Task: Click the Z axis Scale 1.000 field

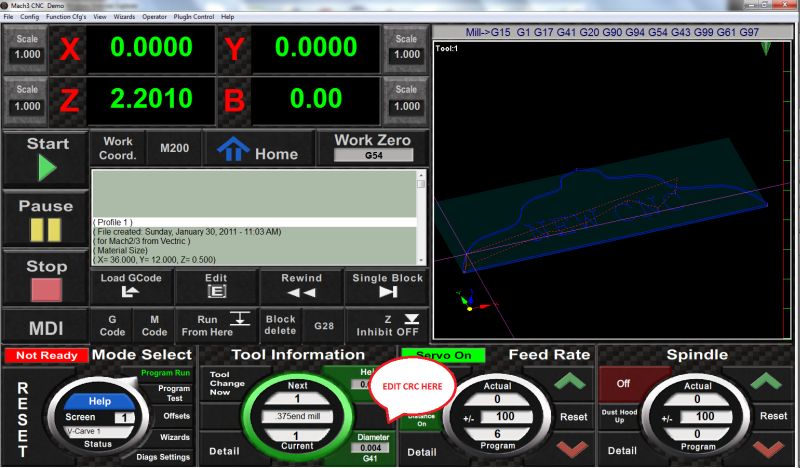Action: tap(27, 106)
